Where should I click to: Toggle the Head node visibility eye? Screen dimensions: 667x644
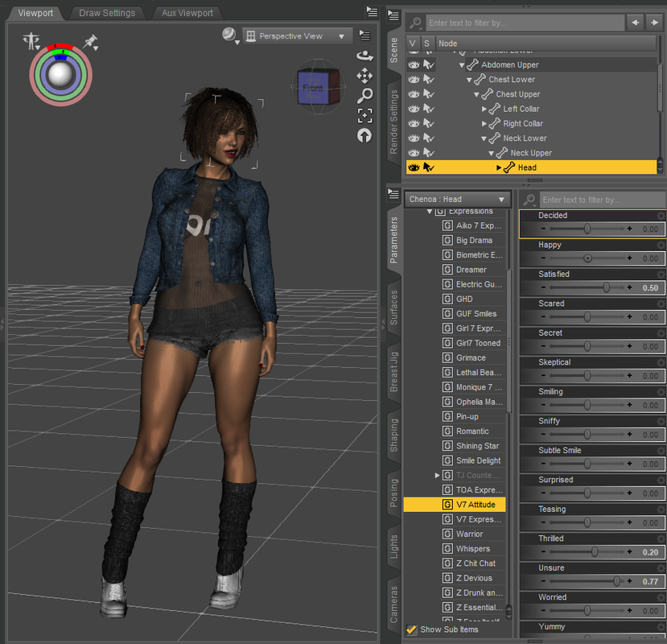click(414, 167)
